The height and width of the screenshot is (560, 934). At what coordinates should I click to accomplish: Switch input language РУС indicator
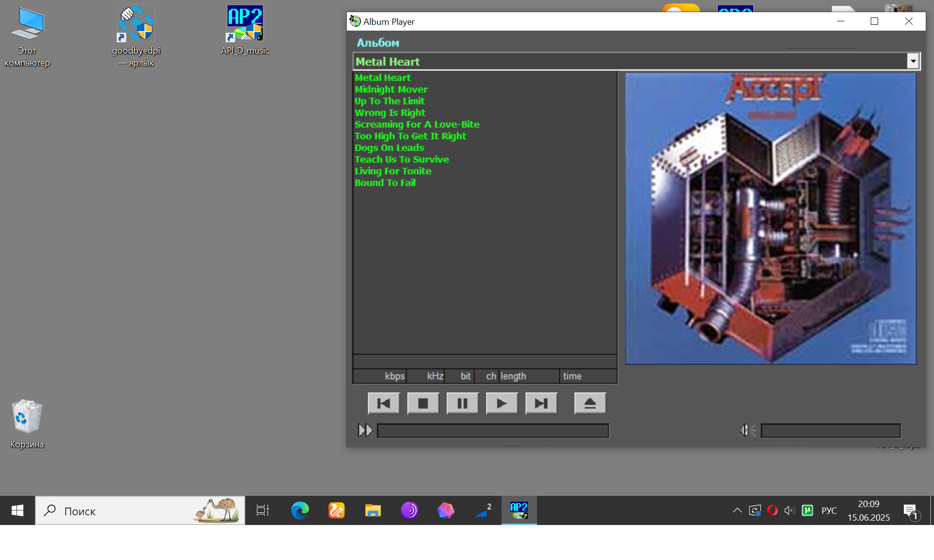tap(829, 511)
